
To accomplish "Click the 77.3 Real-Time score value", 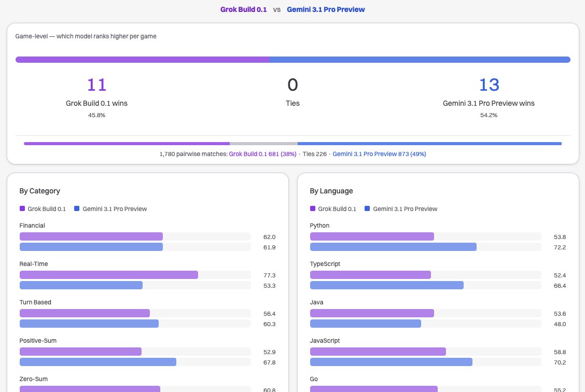I will [269, 275].
